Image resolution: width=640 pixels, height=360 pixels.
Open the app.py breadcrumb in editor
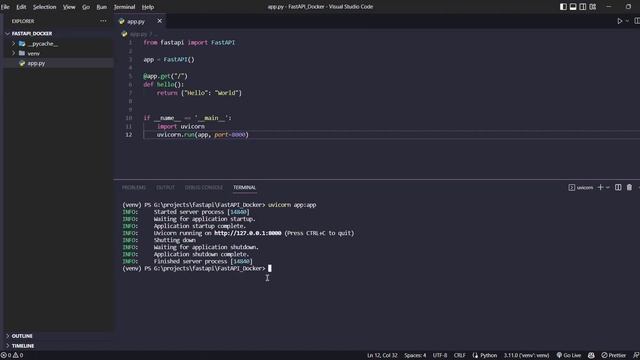(138, 34)
